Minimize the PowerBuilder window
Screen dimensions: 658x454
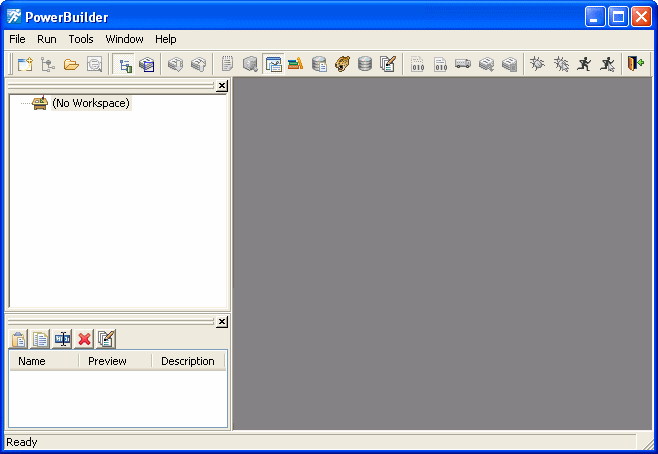(595, 17)
